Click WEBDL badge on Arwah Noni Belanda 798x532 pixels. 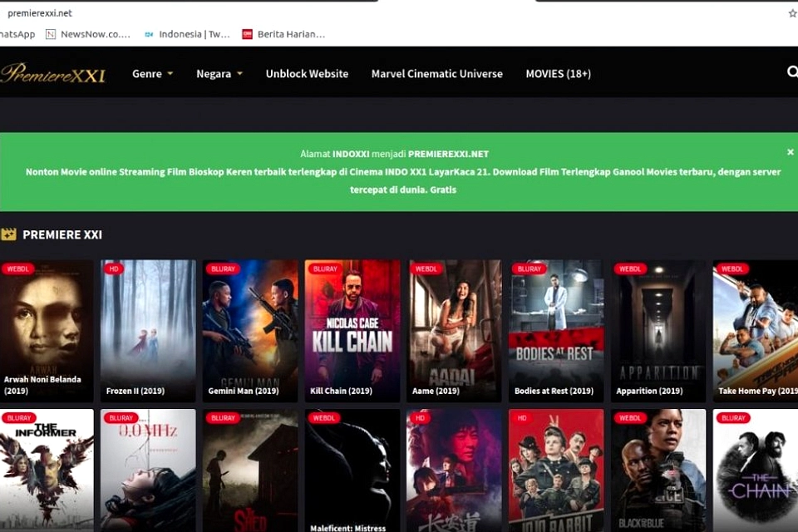tap(17, 268)
